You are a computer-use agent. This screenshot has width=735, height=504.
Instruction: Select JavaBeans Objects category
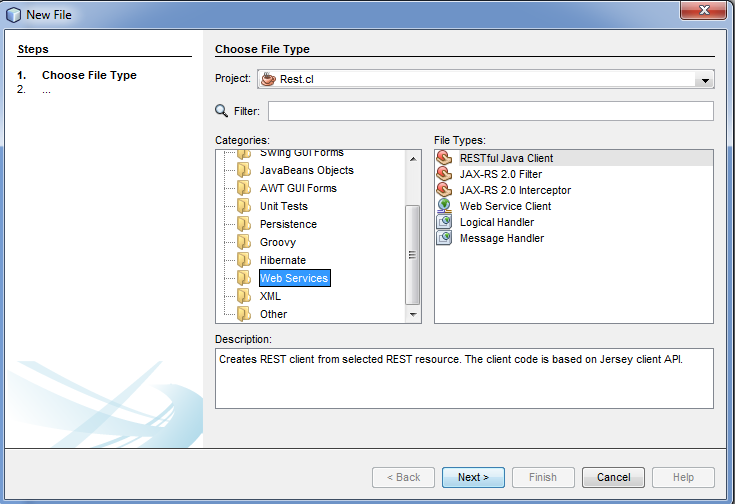[307, 170]
